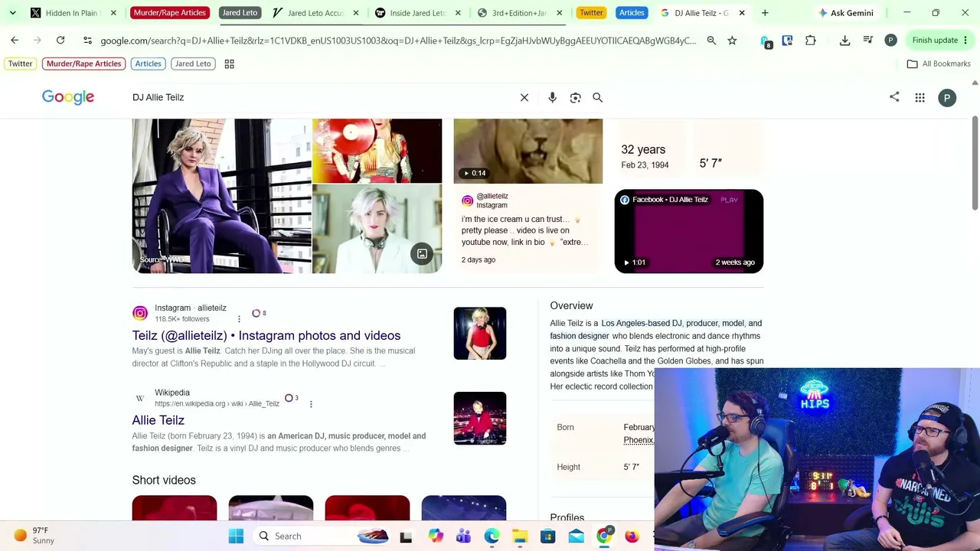The width and height of the screenshot is (980, 551).
Task: Open File Explorer from the taskbar
Action: pos(520,536)
